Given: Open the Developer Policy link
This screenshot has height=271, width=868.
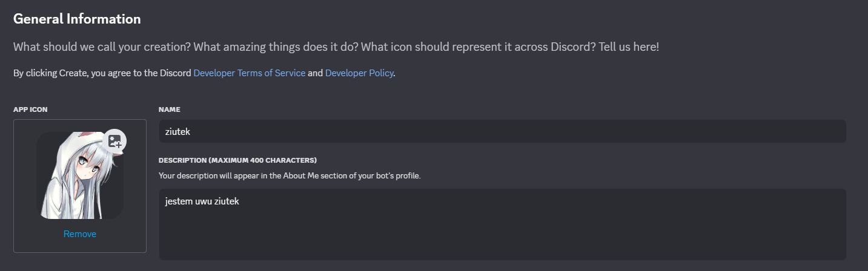Looking at the screenshot, I should (x=360, y=73).
